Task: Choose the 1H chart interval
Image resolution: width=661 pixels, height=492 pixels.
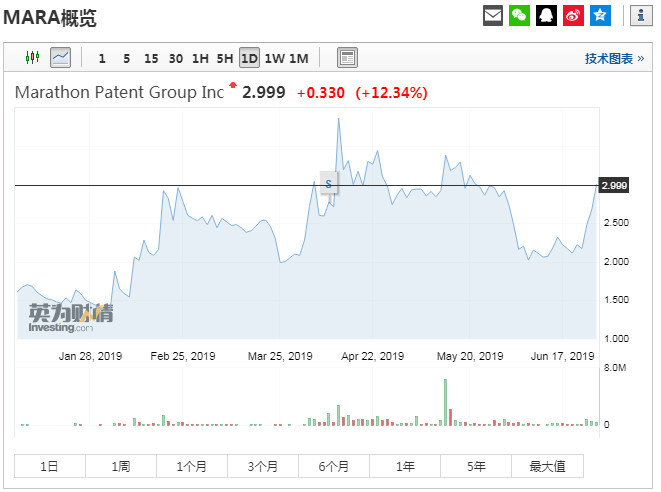Action: 200,58
